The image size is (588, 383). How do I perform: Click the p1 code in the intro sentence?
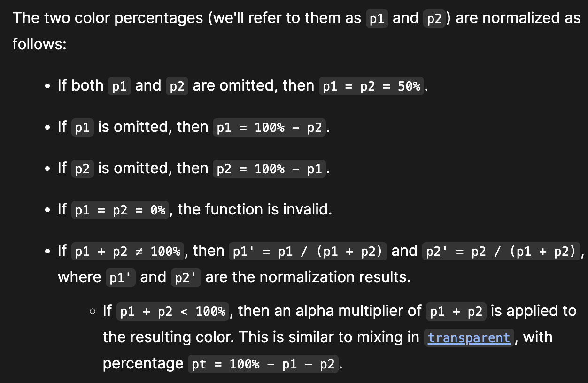377,19
